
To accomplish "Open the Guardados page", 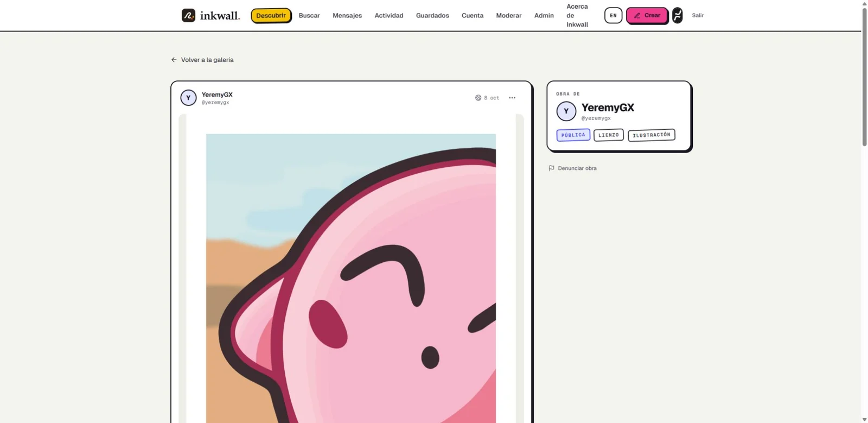I will pyautogui.click(x=432, y=15).
